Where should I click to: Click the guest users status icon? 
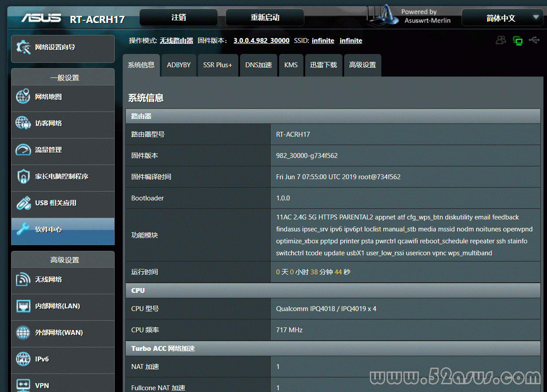[x=501, y=40]
